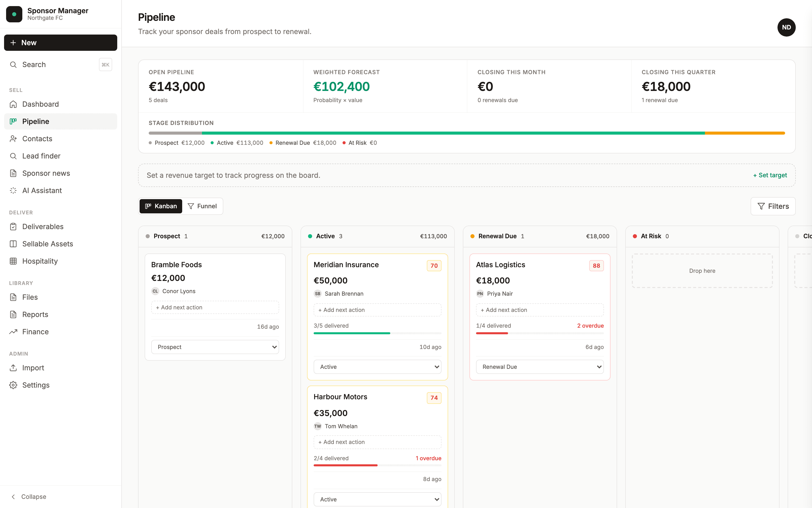Click the Import upload icon
This screenshot has height=508, width=812.
[13, 368]
